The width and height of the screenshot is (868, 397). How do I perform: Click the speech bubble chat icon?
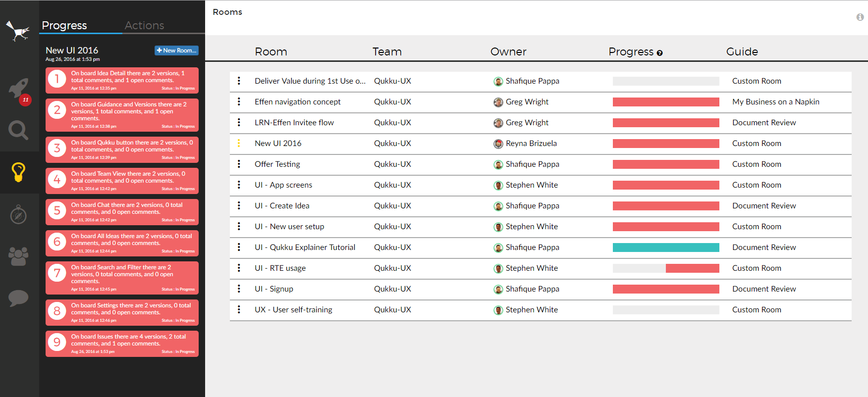[x=18, y=298]
